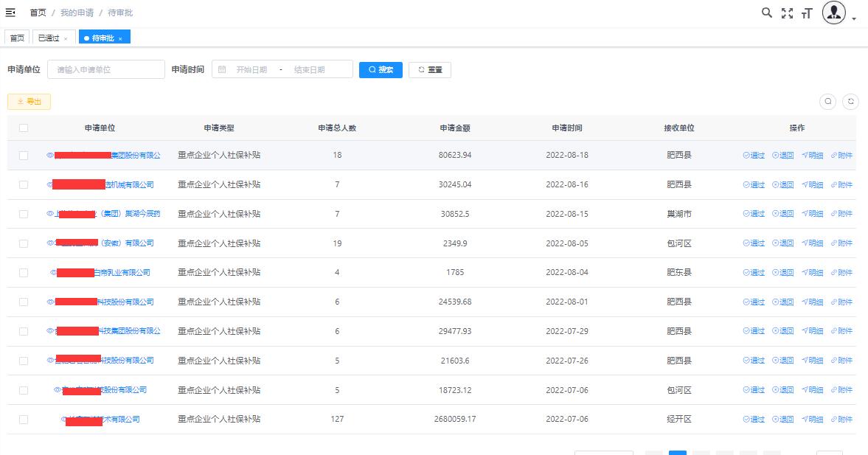The width and height of the screenshot is (868, 455).
Task: Open 明细 for the 巢湖市 row
Action: click(x=812, y=214)
